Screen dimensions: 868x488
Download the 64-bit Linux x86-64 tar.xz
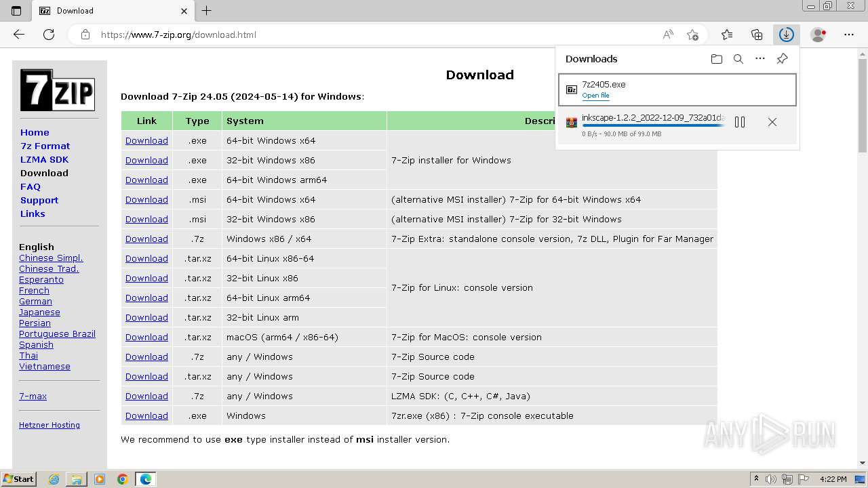pos(146,258)
